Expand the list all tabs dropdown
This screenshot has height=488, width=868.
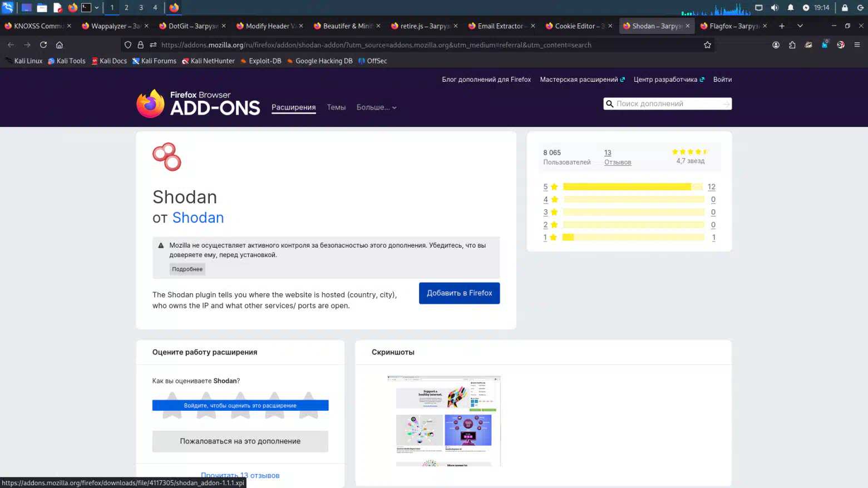click(800, 26)
